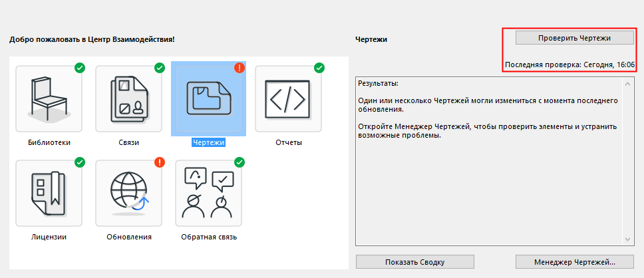Open the Связи documents icon

click(128, 98)
